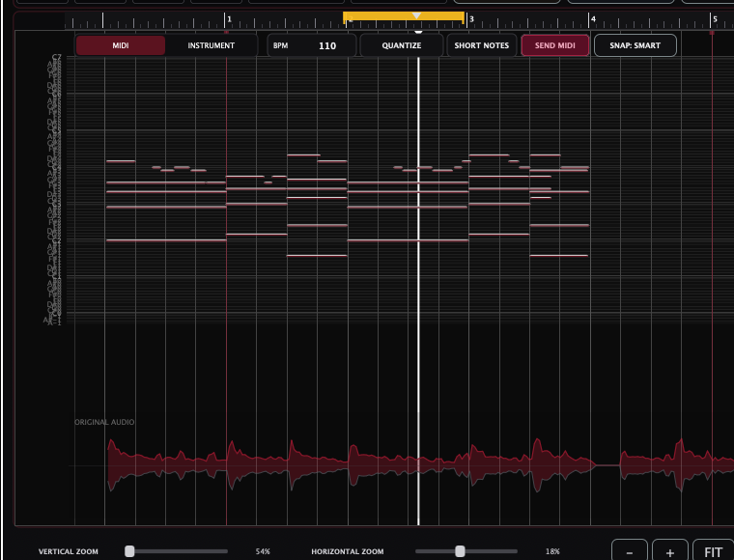
Task: Switch to the INSTRUMENT tab
Action: (211, 45)
